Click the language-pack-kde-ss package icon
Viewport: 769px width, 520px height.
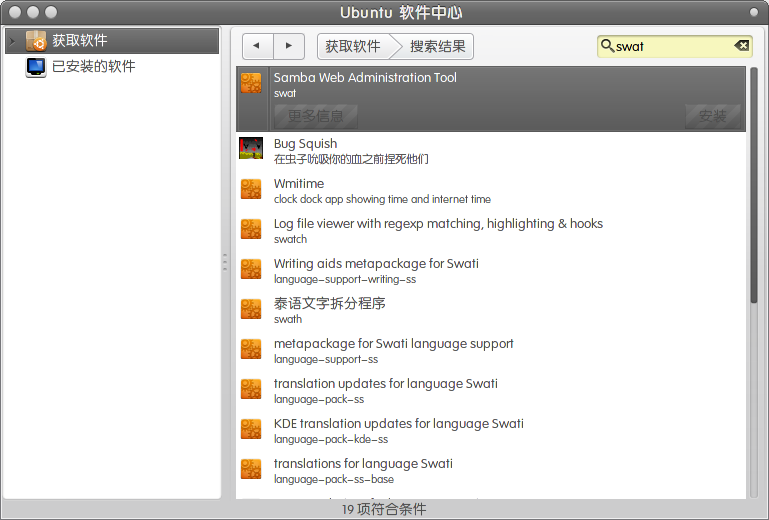coord(251,429)
